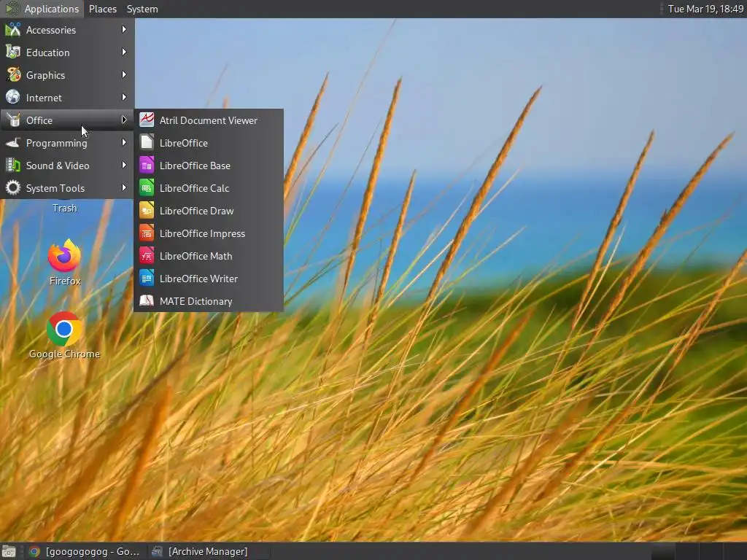Open the Programming category icon

13,142
